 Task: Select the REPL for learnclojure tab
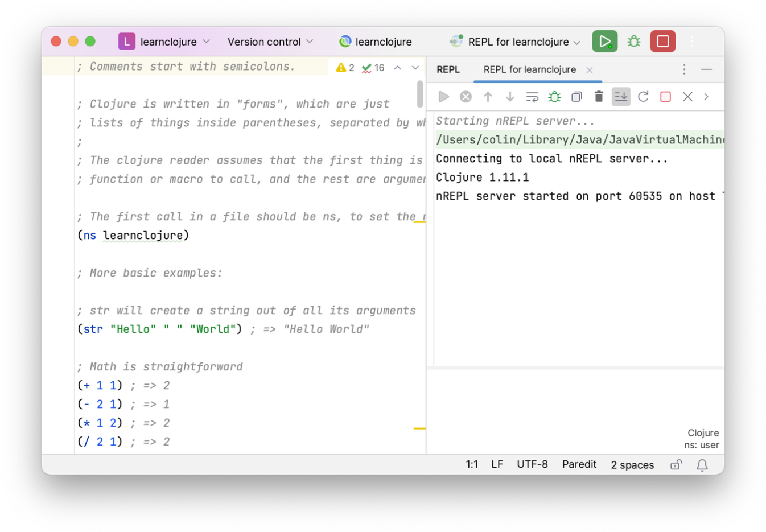pos(529,69)
